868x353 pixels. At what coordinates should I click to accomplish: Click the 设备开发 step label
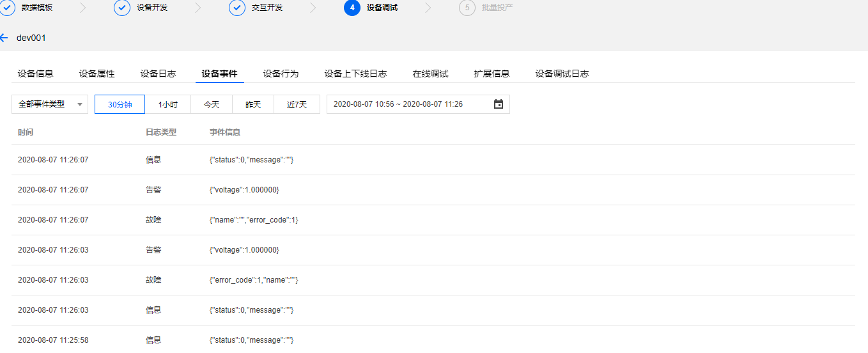(x=152, y=8)
